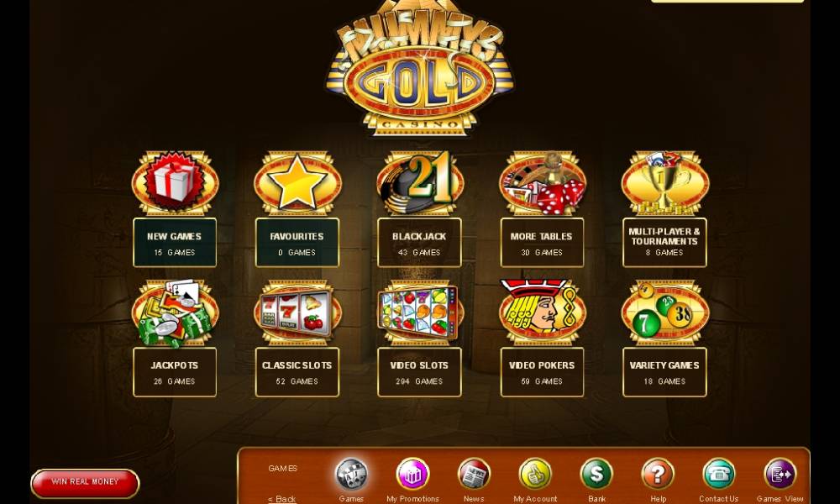Screen dimensions: 840x504
Task: Open the Video Pokers king card icon
Action: 542,312
